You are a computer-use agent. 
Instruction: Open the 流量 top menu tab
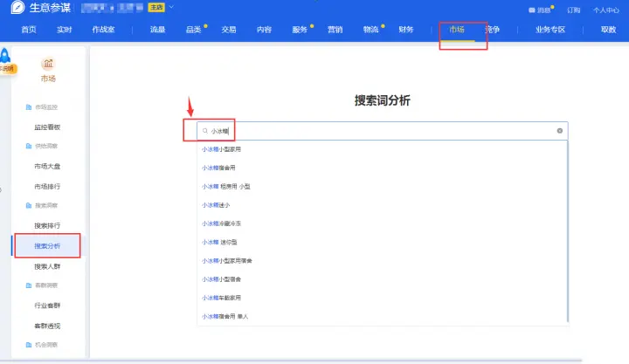[157, 30]
